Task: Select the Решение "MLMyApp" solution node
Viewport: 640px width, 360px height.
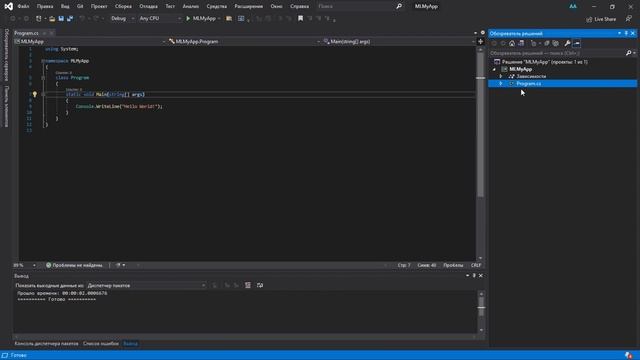Action: (x=544, y=62)
